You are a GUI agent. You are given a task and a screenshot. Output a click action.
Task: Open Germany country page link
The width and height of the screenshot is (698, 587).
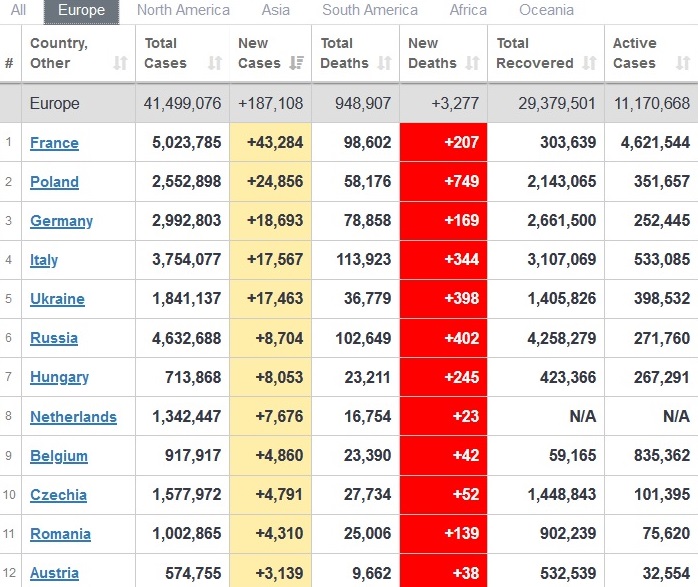pyautogui.click(x=61, y=221)
